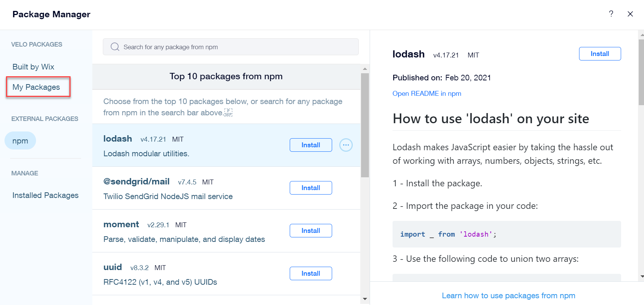The width and height of the screenshot is (644, 305).
Task: Select the npm external packages tab
Action: click(x=20, y=141)
